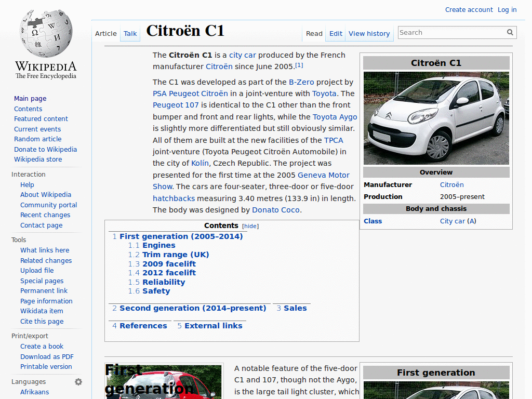Jump to Safety section
This screenshot has width=532, height=399.
156,291
